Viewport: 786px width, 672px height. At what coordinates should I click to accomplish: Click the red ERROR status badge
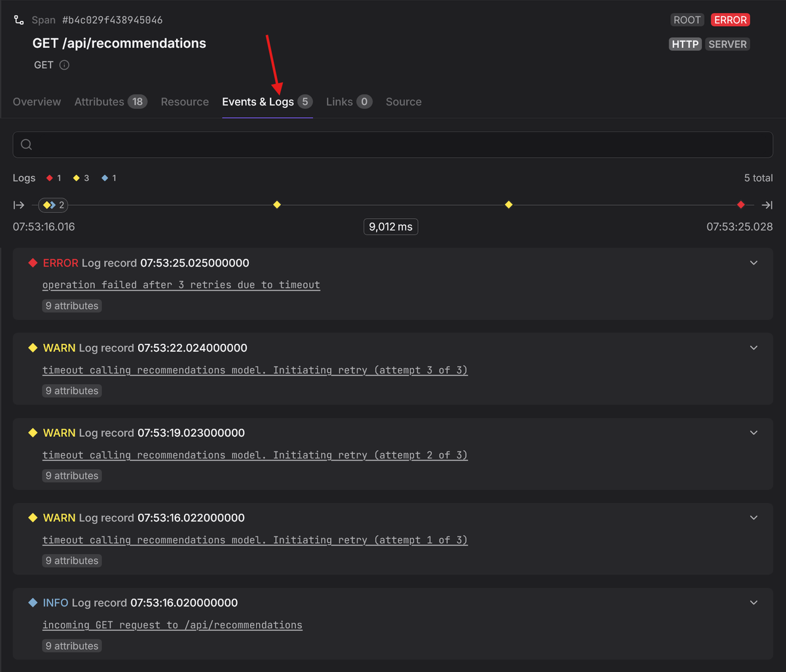[x=730, y=20]
